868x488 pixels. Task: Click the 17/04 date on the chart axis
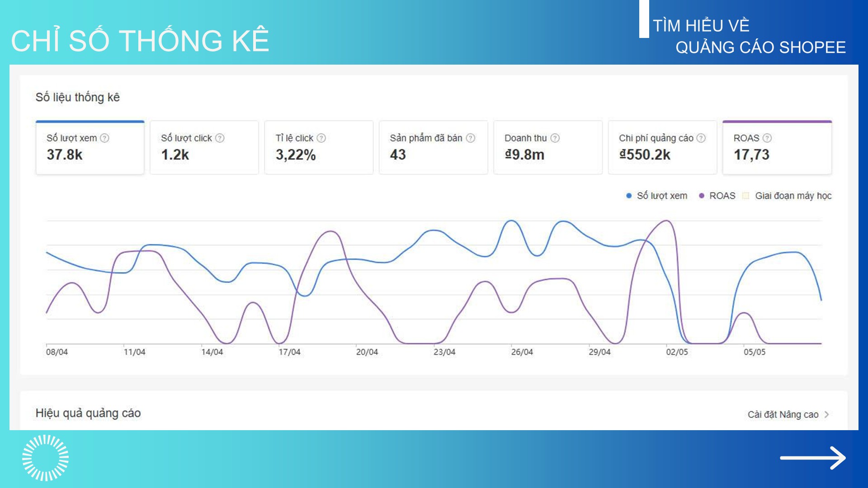click(x=289, y=352)
